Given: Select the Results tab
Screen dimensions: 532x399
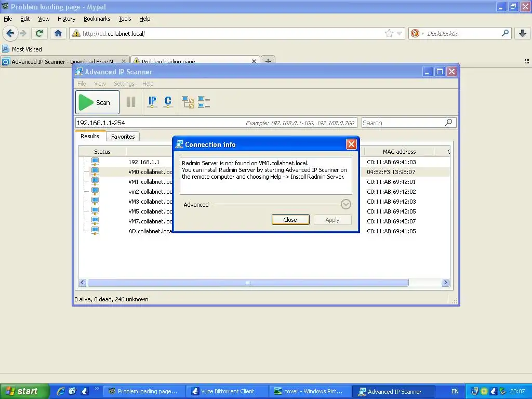Looking at the screenshot, I should (90, 136).
